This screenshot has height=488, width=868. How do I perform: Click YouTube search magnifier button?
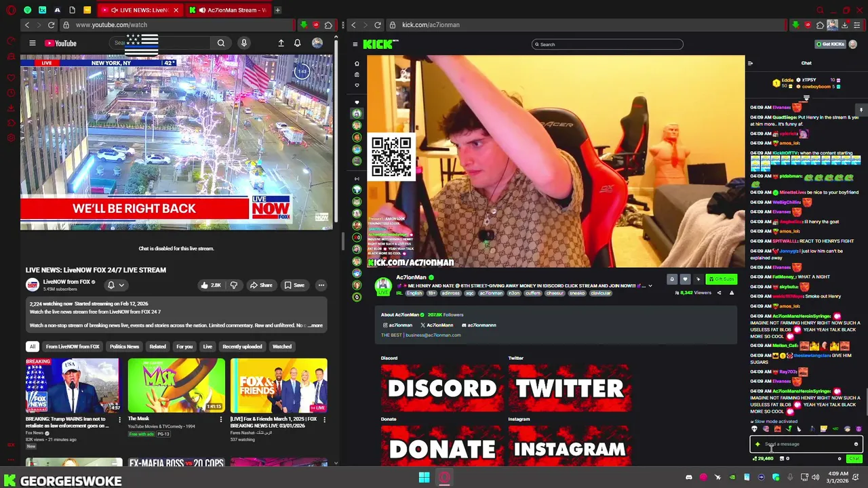point(221,43)
